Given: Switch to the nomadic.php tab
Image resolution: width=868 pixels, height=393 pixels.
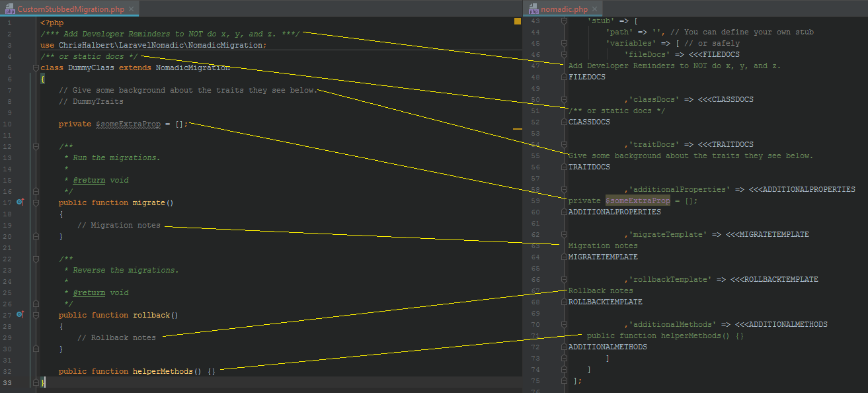Looking at the screenshot, I should (563, 9).
